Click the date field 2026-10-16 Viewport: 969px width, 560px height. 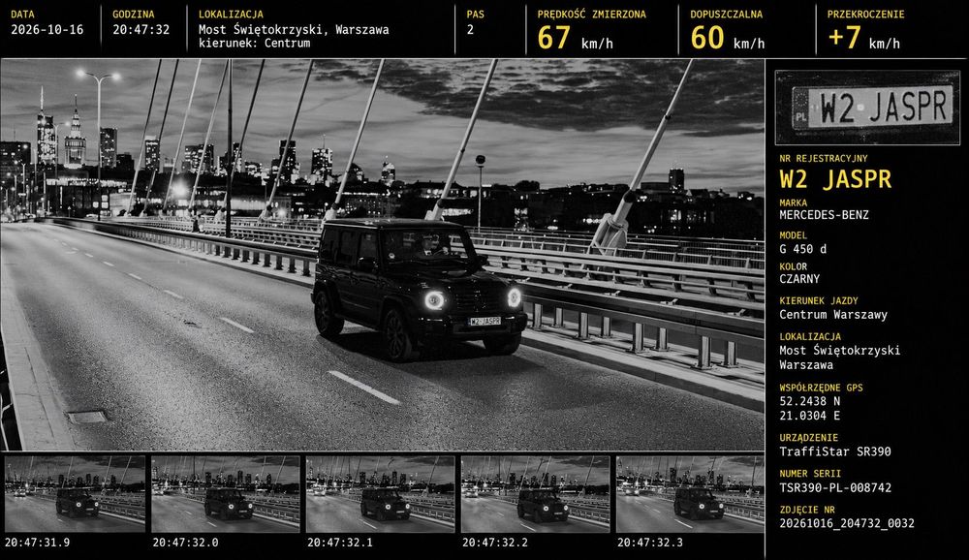pos(47,30)
